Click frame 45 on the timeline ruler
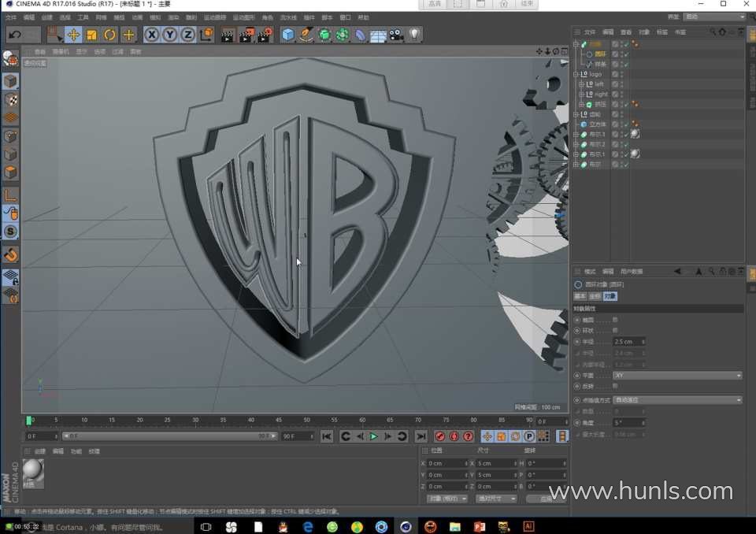Screen dimensions: 756x534 tap(279, 420)
